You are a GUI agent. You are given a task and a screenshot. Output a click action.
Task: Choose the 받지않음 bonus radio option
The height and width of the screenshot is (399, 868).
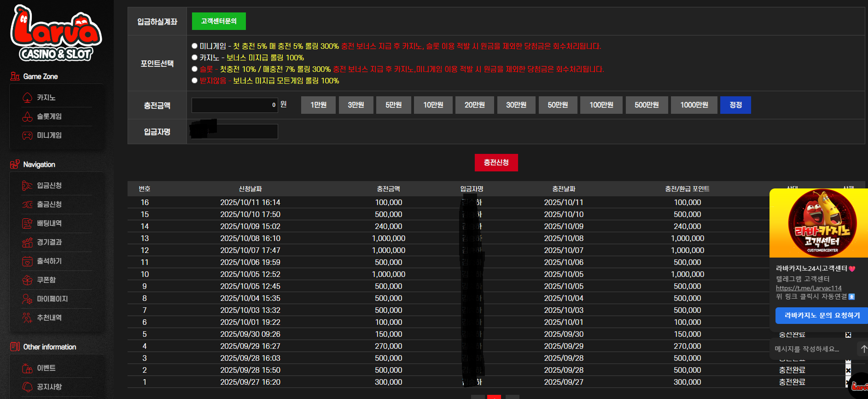(195, 81)
